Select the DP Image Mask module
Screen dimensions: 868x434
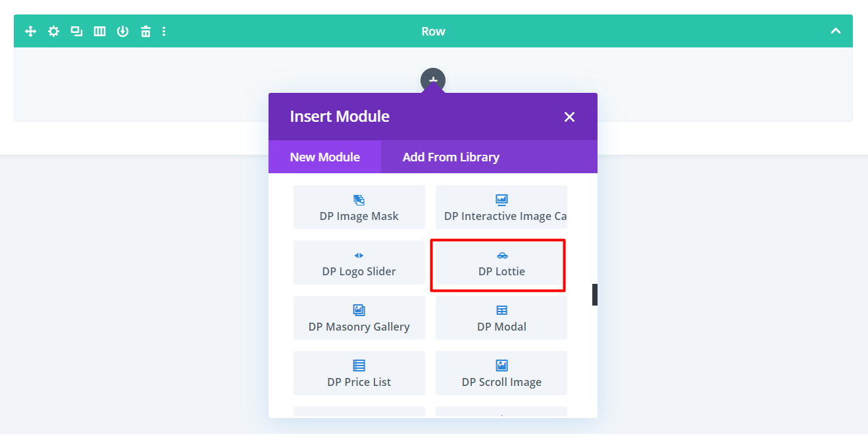click(359, 207)
